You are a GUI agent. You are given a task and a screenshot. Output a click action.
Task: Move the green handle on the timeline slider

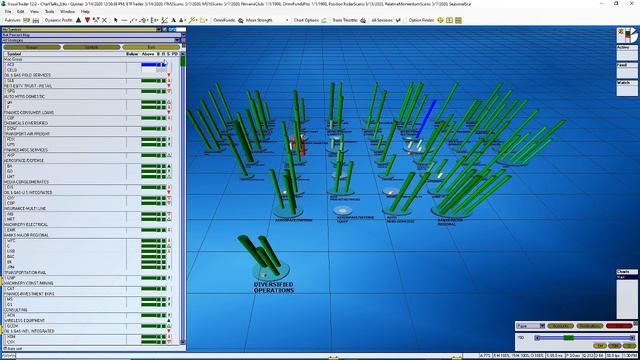569,338
